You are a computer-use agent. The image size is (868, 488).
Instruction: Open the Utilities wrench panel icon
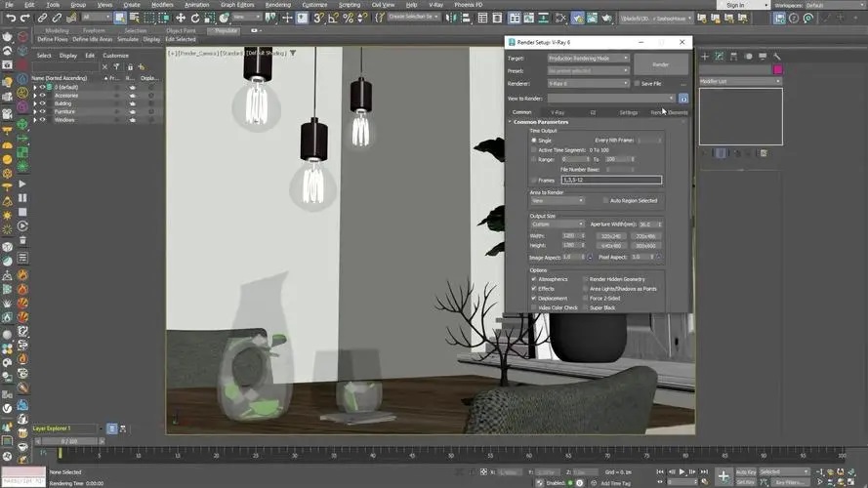[777, 58]
